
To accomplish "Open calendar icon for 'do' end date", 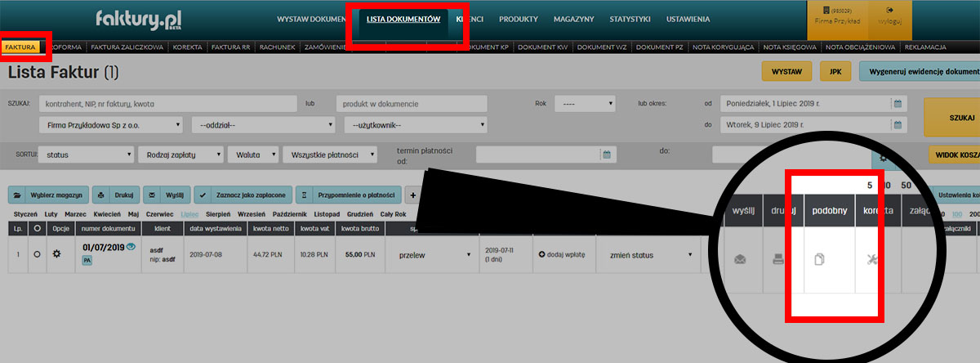I will 897,125.
